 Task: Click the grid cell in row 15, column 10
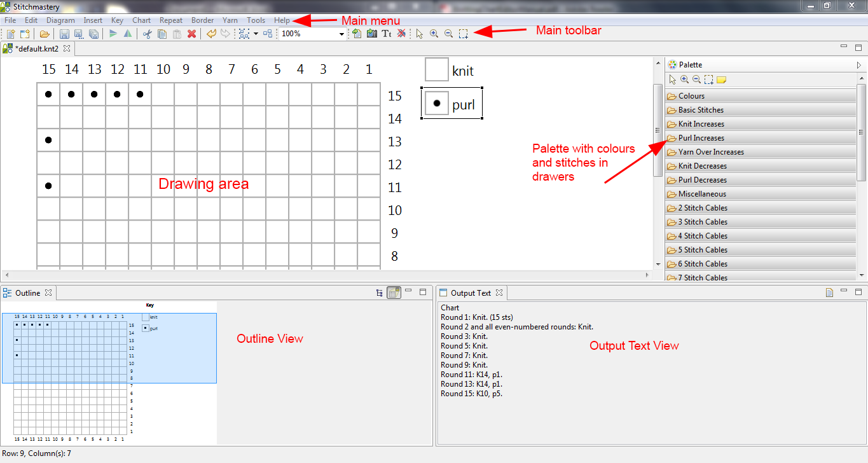click(x=163, y=94)
